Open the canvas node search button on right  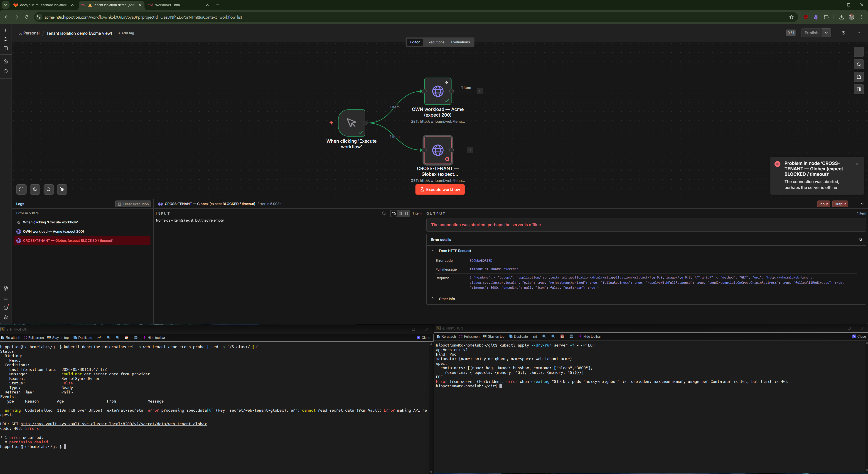tap(859, 64)
